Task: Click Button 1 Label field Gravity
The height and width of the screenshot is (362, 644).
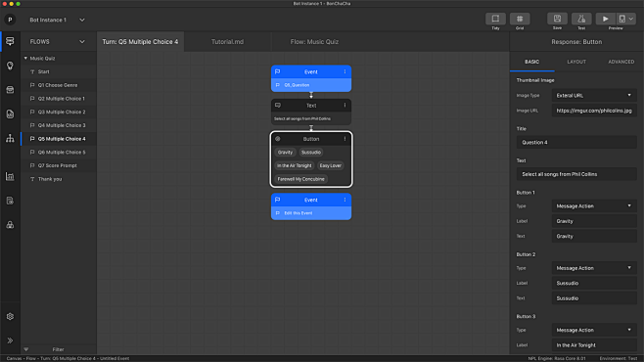Action: (x=594, y=221)
